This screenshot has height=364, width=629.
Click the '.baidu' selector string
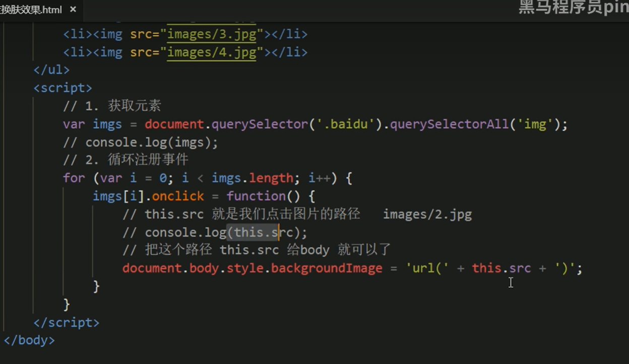pos(345,124)
